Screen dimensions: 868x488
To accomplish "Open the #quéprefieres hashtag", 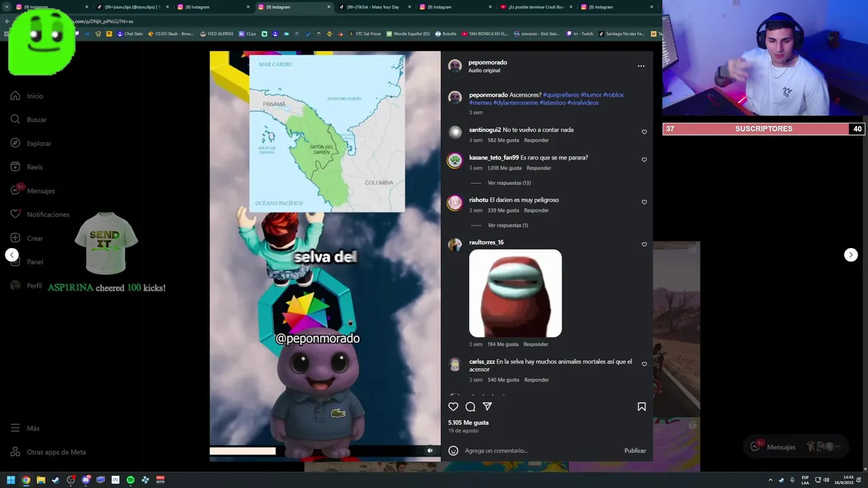I will point(560,95).
